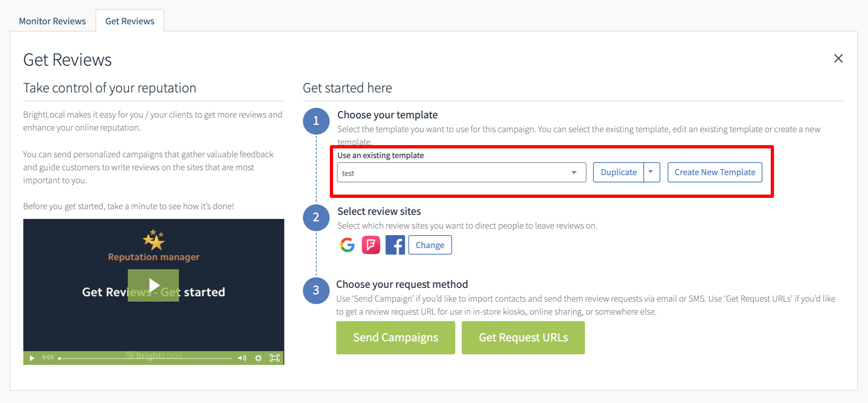Click the Send Campaigns button
The height and width of the screenshot is (403, 868).
pyautogui.click(x=396, y=338)
